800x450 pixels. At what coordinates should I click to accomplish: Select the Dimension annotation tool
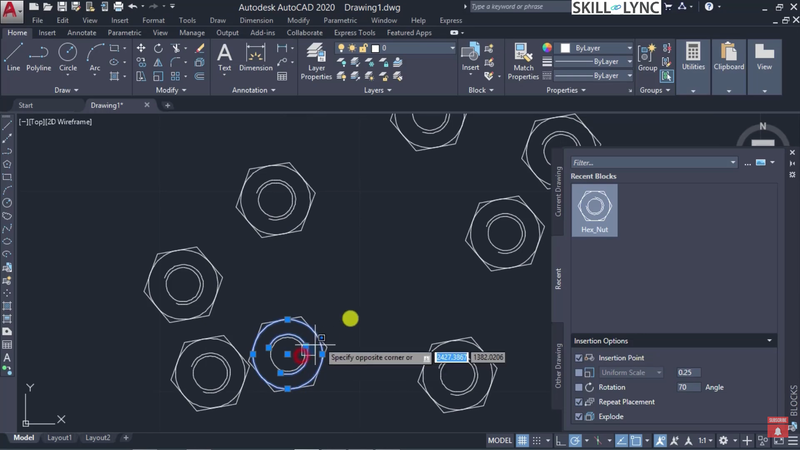(255, 55)
